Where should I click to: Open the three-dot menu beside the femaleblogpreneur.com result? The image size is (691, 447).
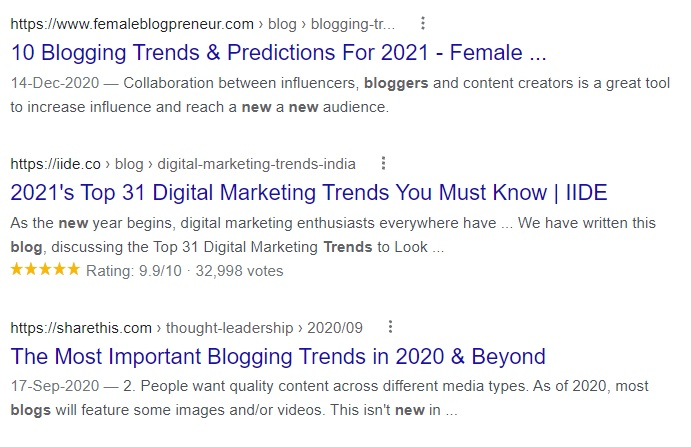tap(423, 23)
